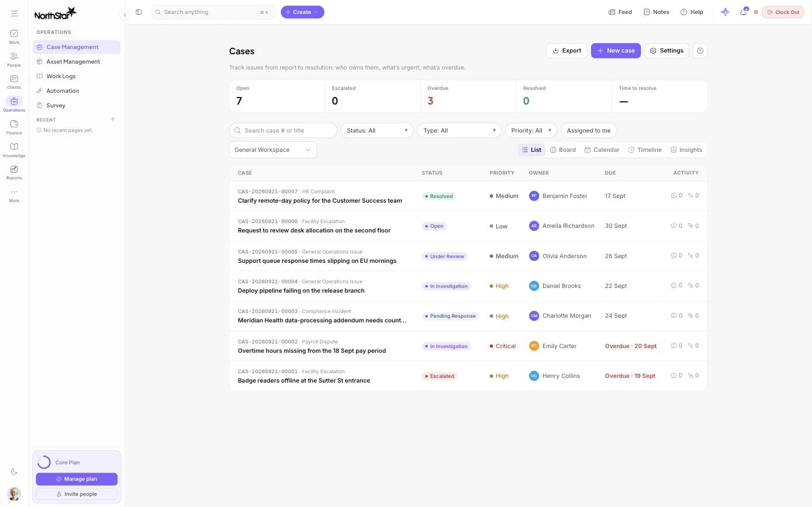This screenshot has height=507, width=812.
Task: Switch to Calendar view
Action: point(602,150)
